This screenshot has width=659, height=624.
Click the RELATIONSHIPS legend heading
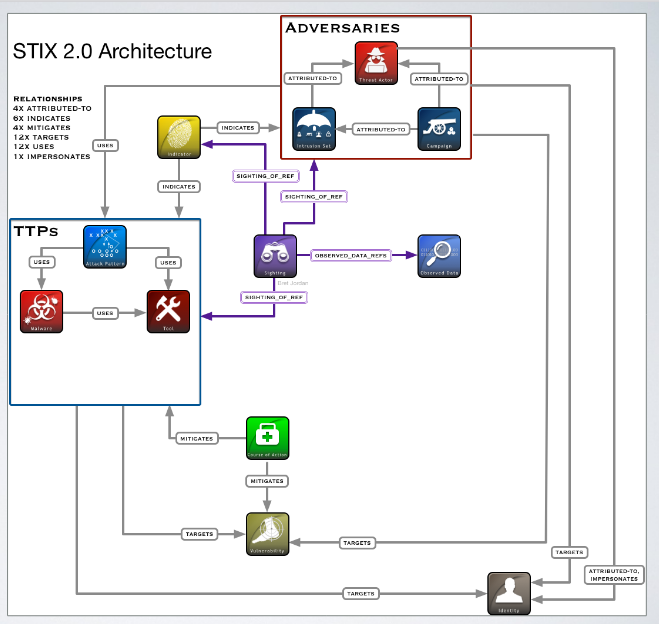(48, 99)
